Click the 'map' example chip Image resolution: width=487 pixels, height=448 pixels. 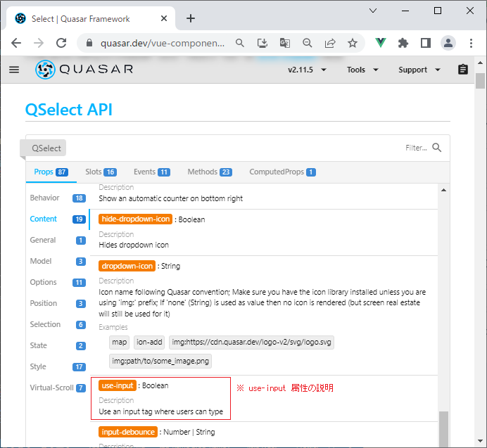pos(119,343)
